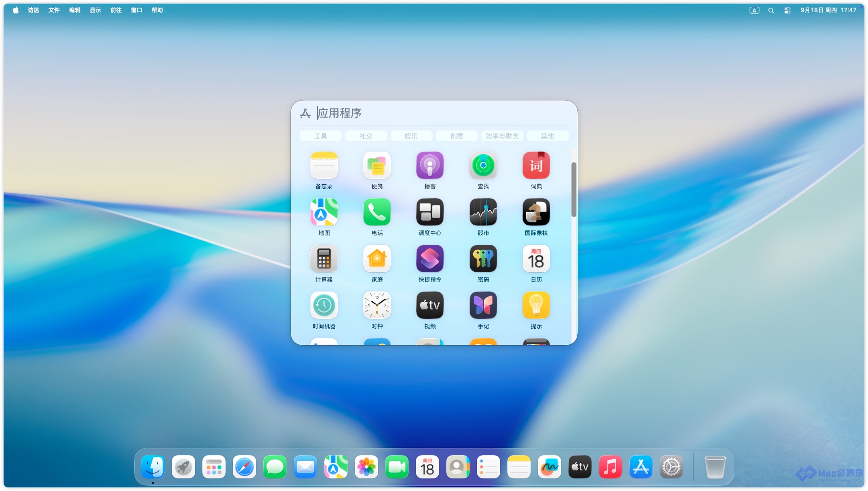Open Calendar from the Dock
Screen dimensions: 868x491
pyautogui.click(x=427, y=467)
